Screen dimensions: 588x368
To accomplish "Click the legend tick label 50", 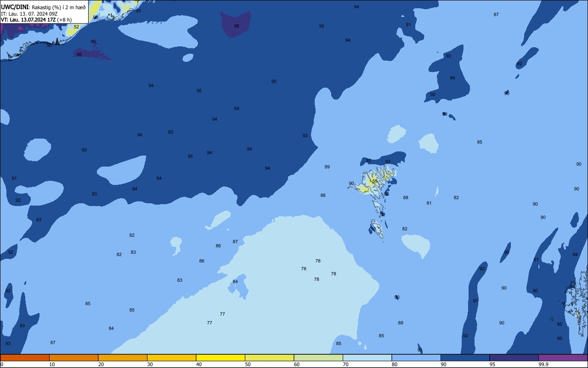I will pyautogui.click(x=248, y=364).
